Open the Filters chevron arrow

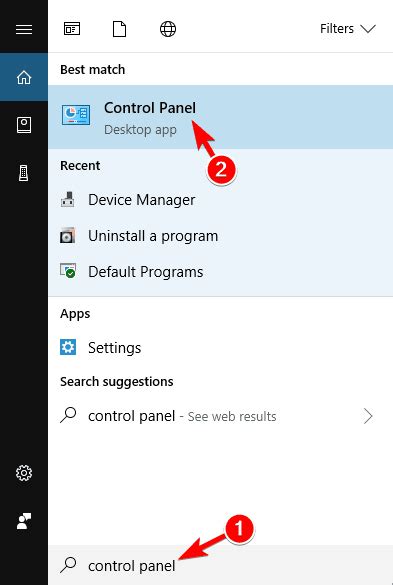pos(368,29)
